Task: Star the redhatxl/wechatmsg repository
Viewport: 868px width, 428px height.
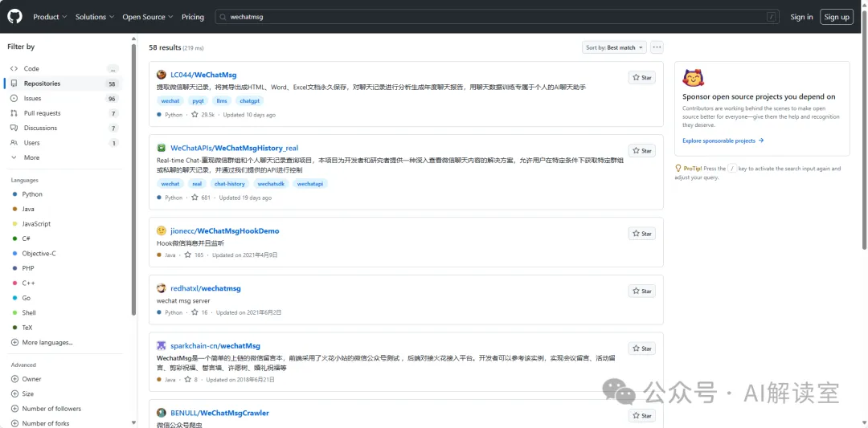Action: 642,291
